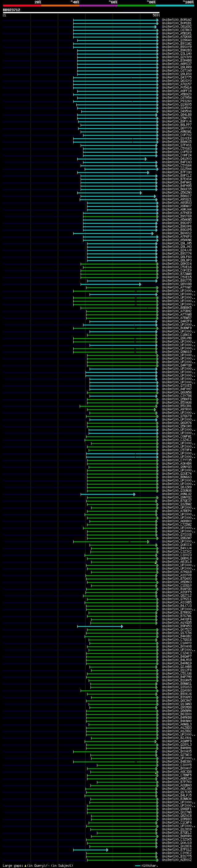
Task: Select the UniRef100_B9GXP7 label
Action: point(177,223)
